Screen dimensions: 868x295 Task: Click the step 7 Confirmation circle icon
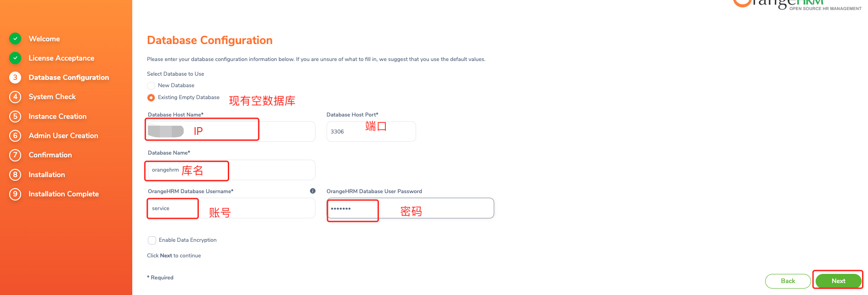click(15, 155)
